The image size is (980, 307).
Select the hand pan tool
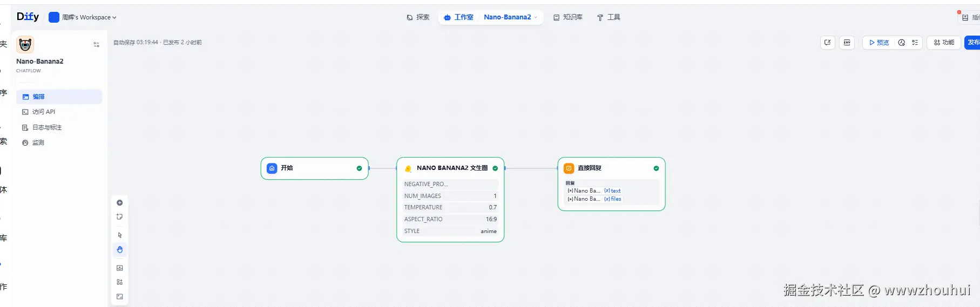[120, 250]
